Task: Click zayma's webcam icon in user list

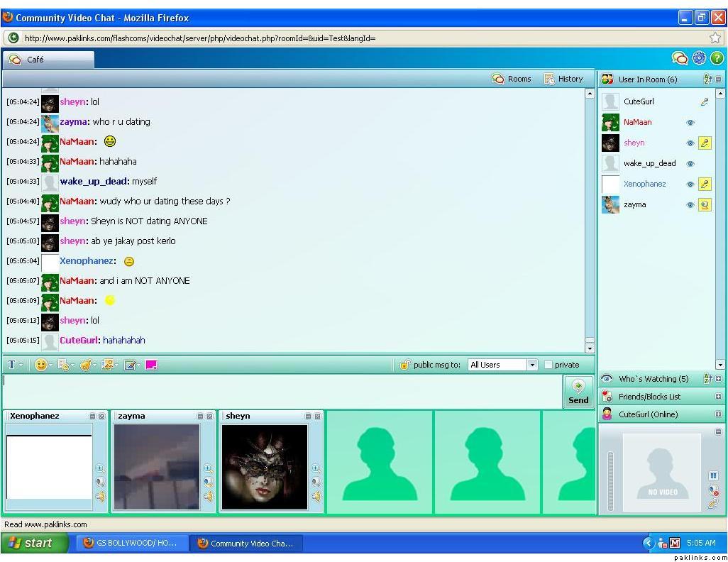Action: 705,205
